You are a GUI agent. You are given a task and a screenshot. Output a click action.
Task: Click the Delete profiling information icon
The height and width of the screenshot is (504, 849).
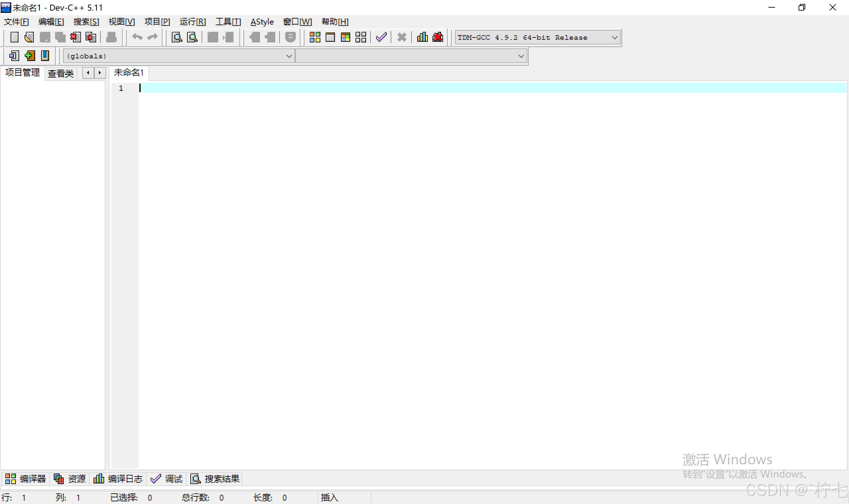click(x=438, y=37)
